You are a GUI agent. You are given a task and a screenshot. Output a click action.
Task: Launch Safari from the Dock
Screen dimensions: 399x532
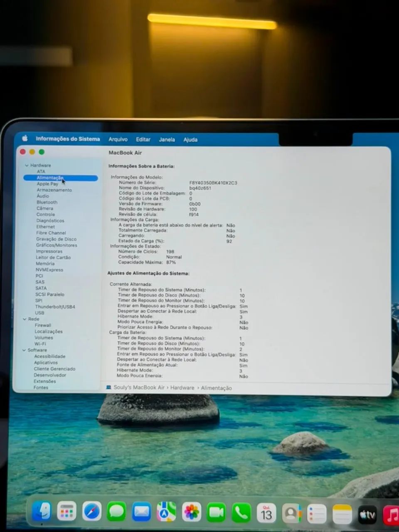tap(91, 512)
